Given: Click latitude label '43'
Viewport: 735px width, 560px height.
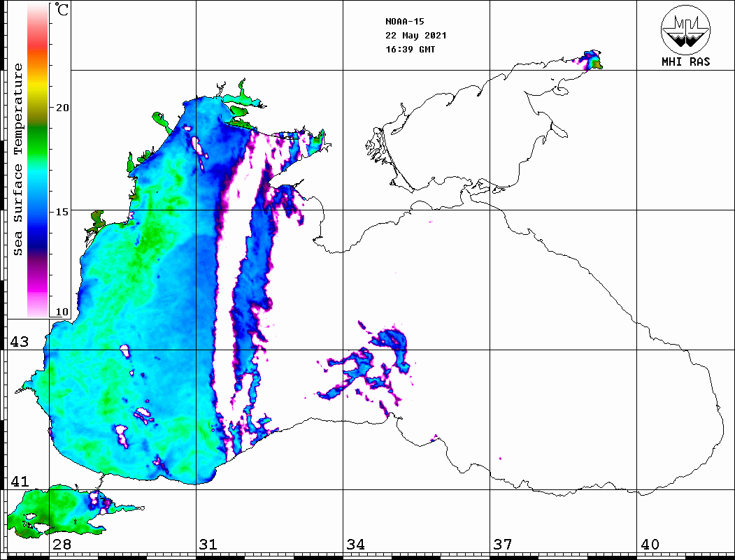Looking at the screenshot, I should tap(20, 342).
